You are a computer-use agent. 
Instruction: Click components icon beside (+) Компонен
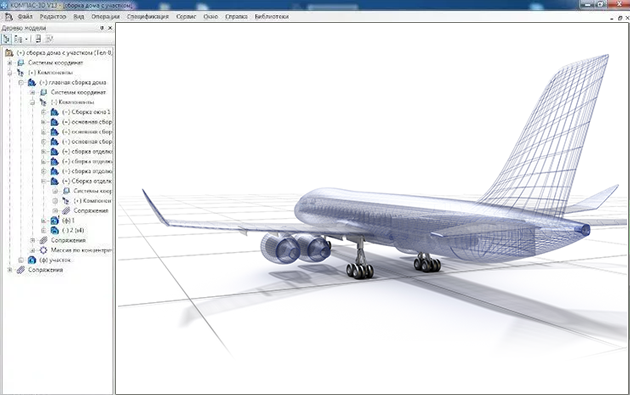66,201
